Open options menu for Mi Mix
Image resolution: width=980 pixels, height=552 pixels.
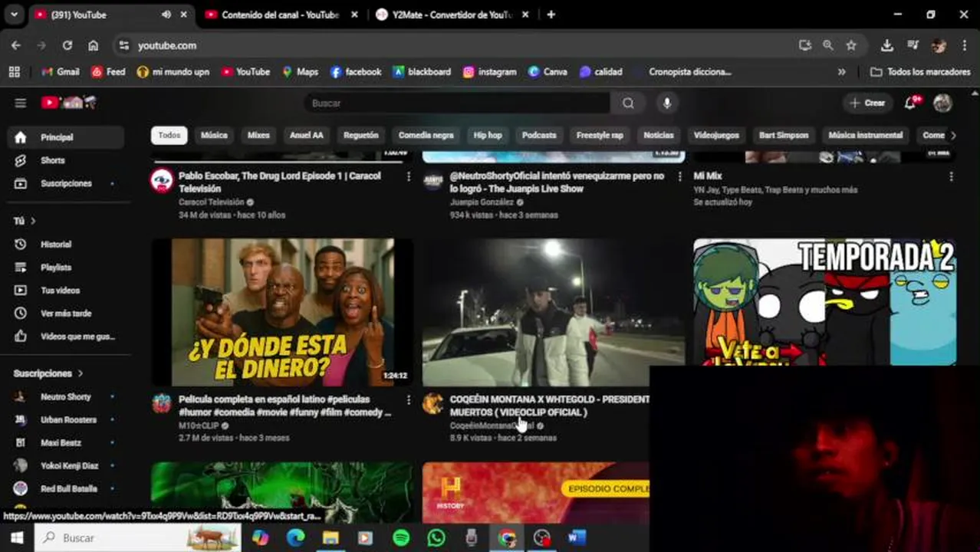click(951, 176)
